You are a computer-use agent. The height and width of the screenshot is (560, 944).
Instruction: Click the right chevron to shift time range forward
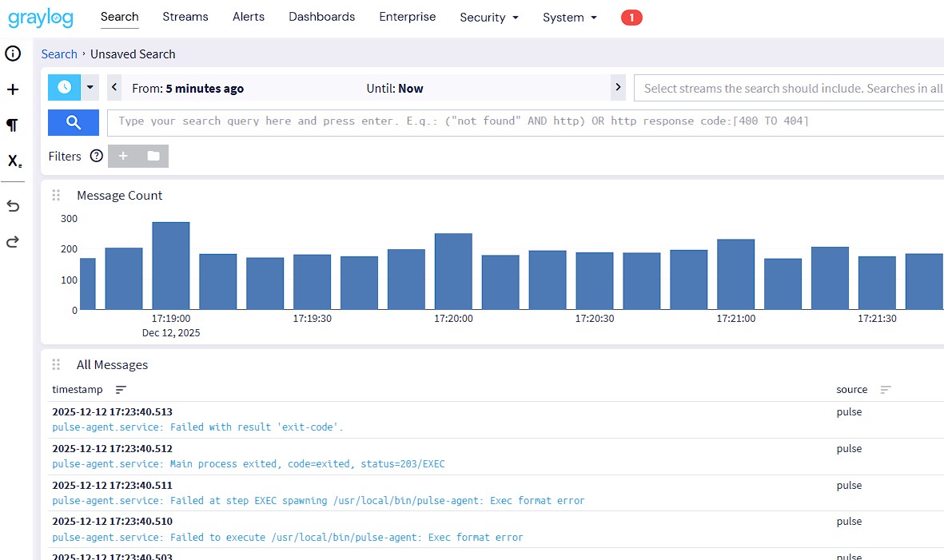click(x=618, y=88)
